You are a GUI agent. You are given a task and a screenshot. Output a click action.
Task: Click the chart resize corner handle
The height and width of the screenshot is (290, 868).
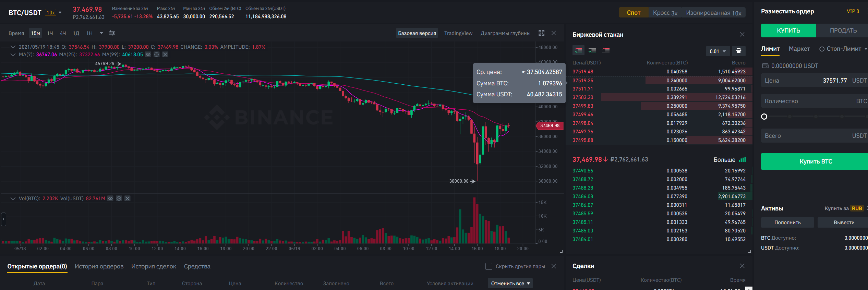click(561, 251)
